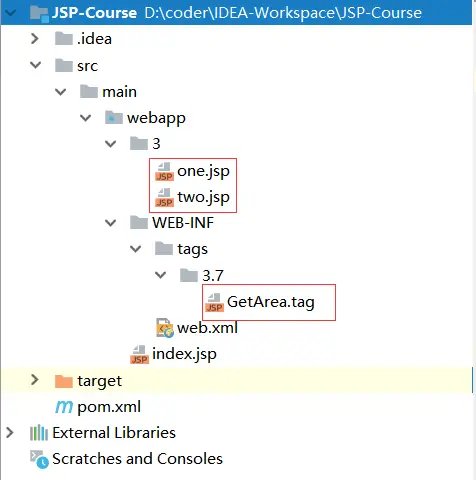Click the Maven pom.xml icon
This screenshot has height=480, width=476.
pos(64,407)
